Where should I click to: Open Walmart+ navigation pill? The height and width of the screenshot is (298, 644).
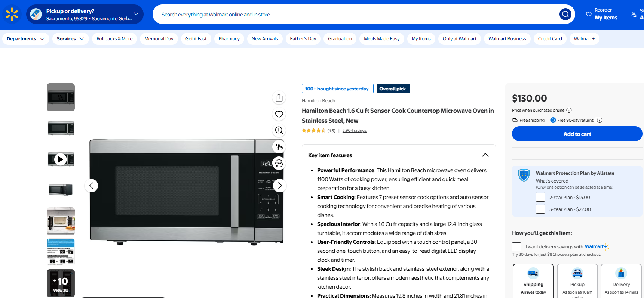click(584, 39)
